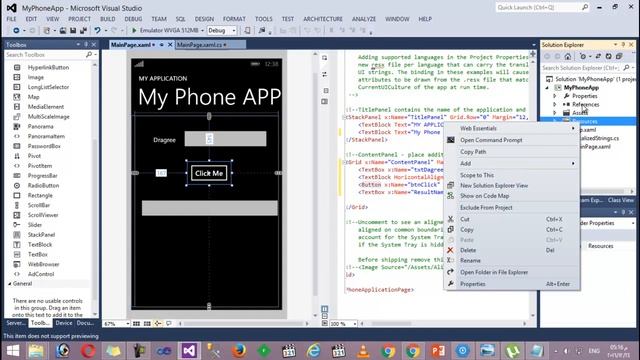Select WebBrowser in the Toolbox
Screen dimensions: 640x360
[x=43, y=264]
